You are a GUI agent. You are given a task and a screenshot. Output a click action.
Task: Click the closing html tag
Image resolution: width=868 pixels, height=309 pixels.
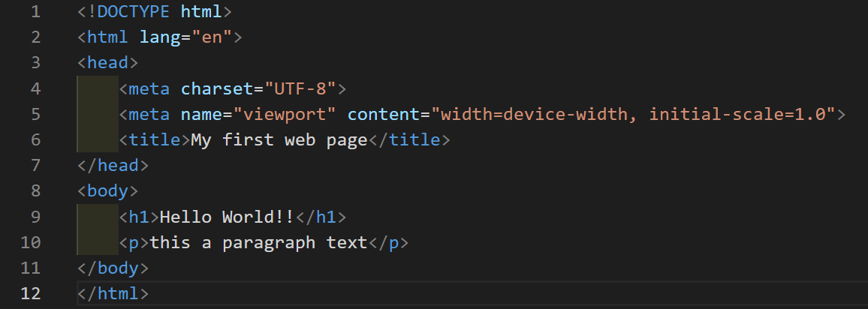(x=113, y=293)
